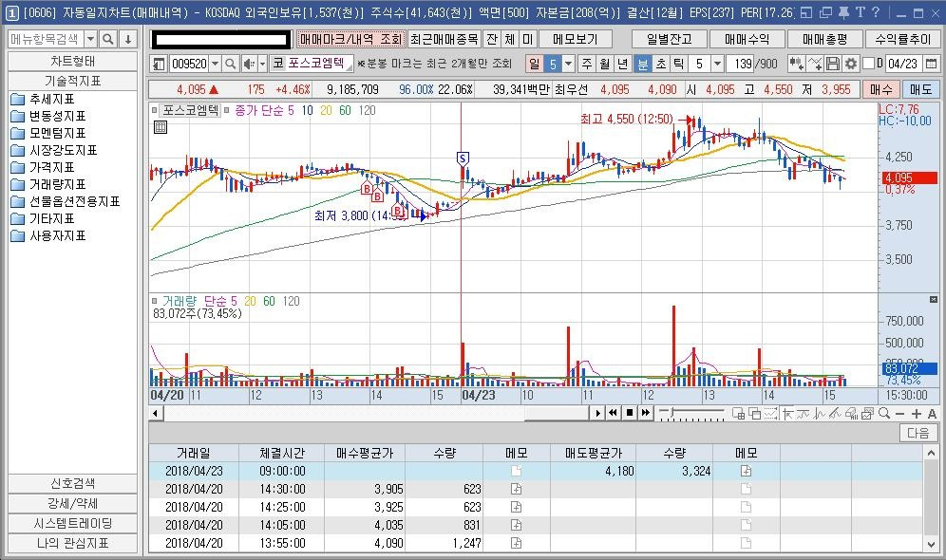Switch to 최근매매종목 tab
The height and width of the screenshot is (560, 946).
coord(445,39)
